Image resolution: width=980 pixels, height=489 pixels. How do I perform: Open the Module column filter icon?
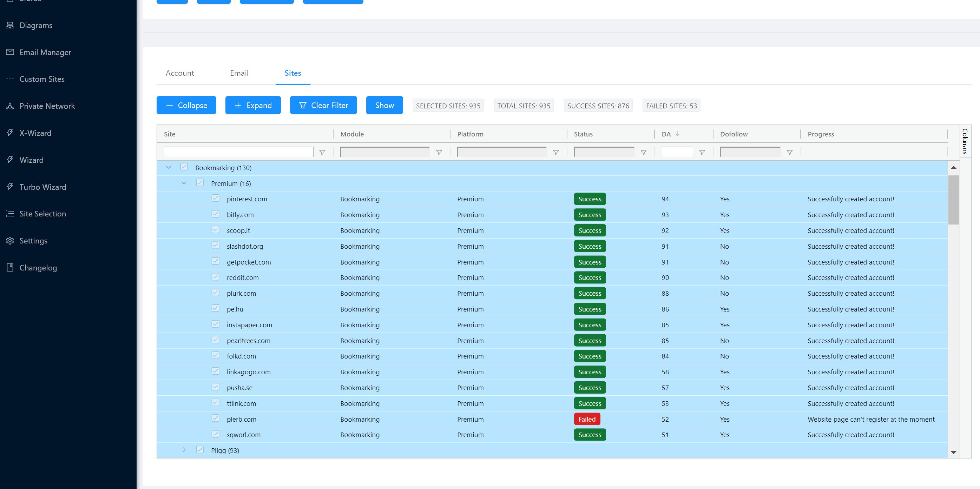(439, 152)
